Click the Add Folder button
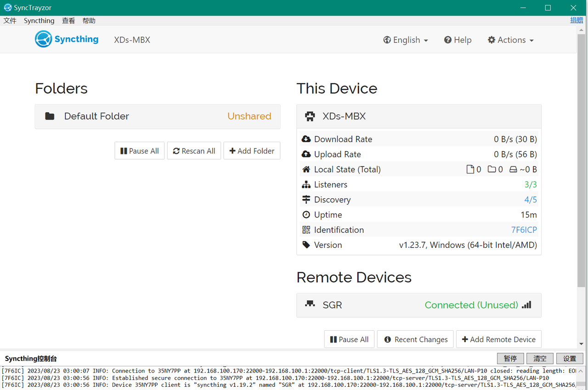The width and height of the screenshot is (588, 390). [252, 151]
